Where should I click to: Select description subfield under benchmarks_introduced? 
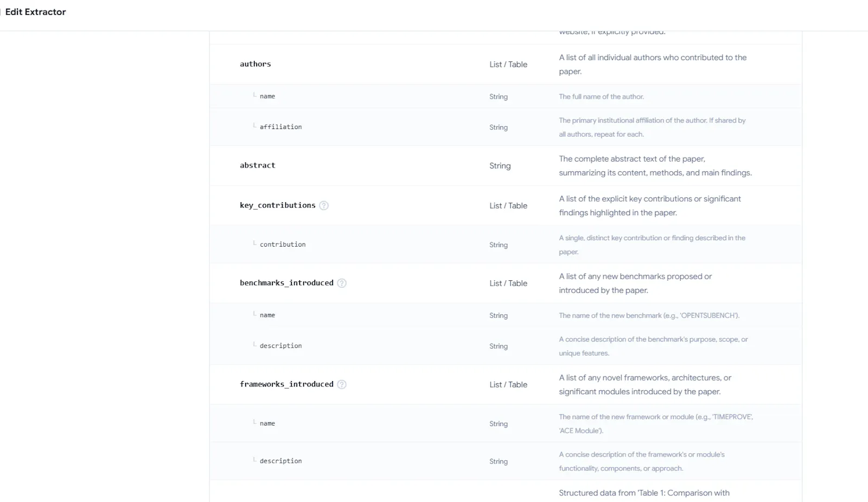281,346
